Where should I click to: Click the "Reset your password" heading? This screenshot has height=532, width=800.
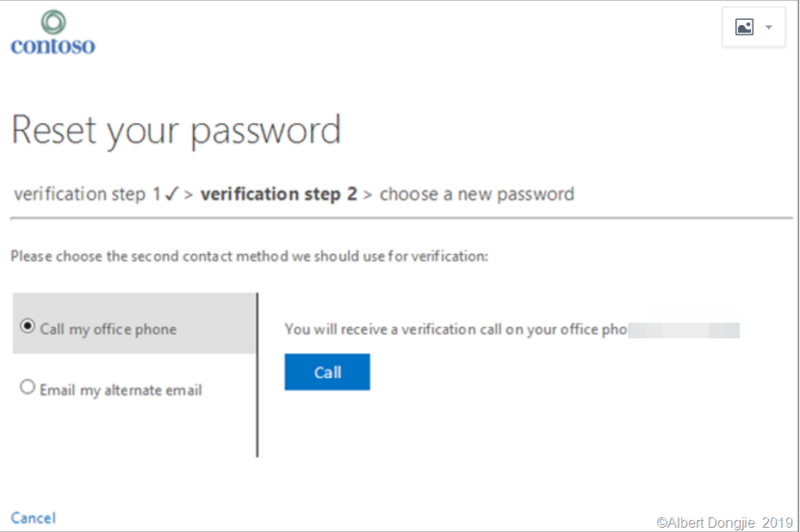click(176, 131)
